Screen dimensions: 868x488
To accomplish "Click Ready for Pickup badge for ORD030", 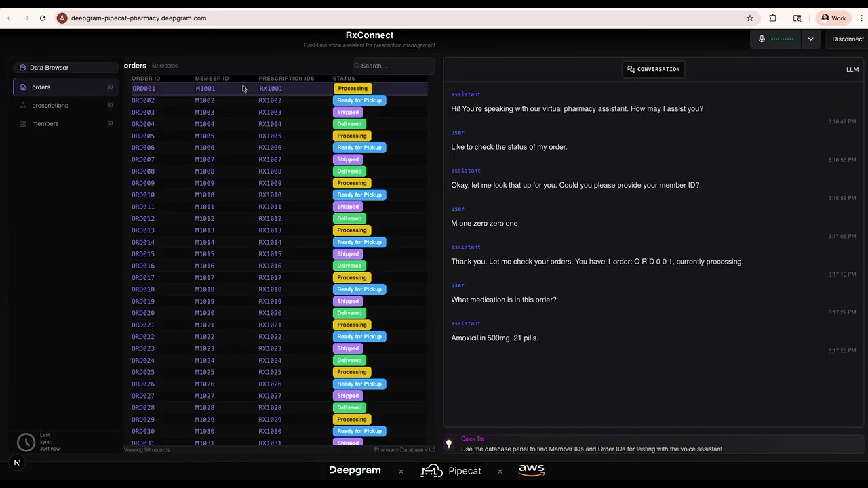I will pos(359,431).
